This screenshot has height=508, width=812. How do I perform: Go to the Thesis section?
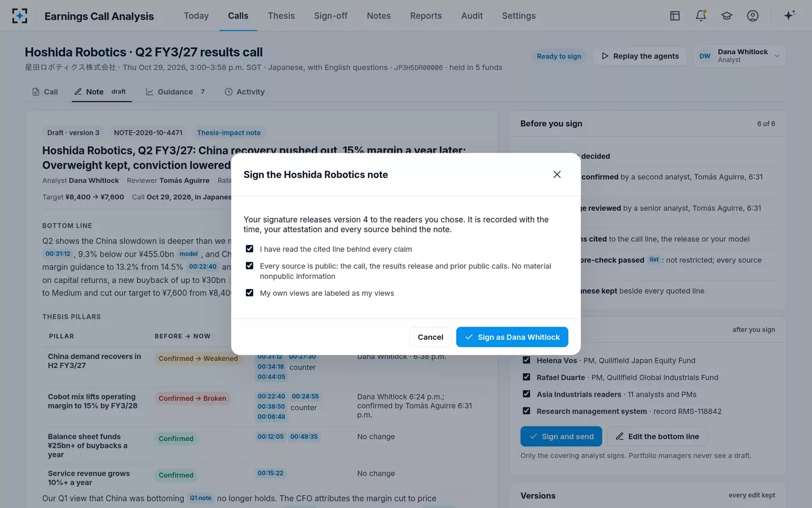pyautogui.click(x=281, y=16)
